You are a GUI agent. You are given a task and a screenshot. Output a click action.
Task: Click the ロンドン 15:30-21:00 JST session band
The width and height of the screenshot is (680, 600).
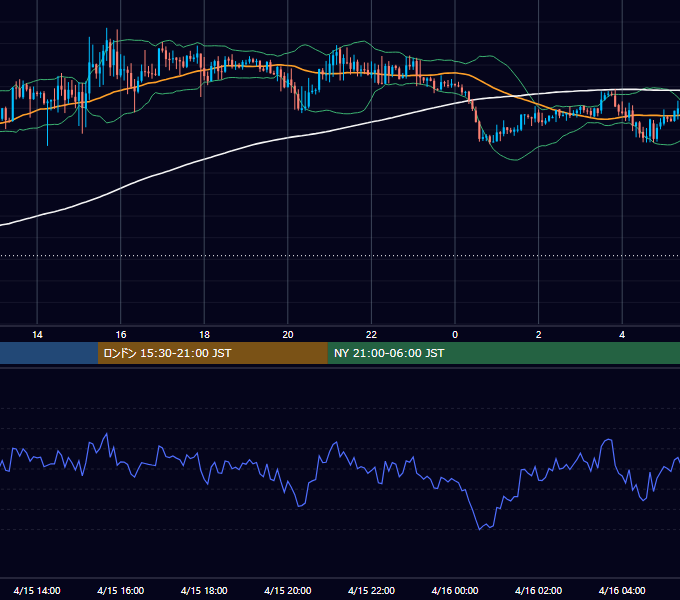pos(212,353)
